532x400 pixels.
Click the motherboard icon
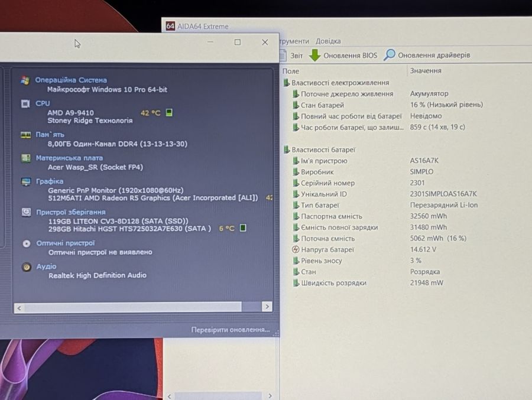tap(26, 158)
